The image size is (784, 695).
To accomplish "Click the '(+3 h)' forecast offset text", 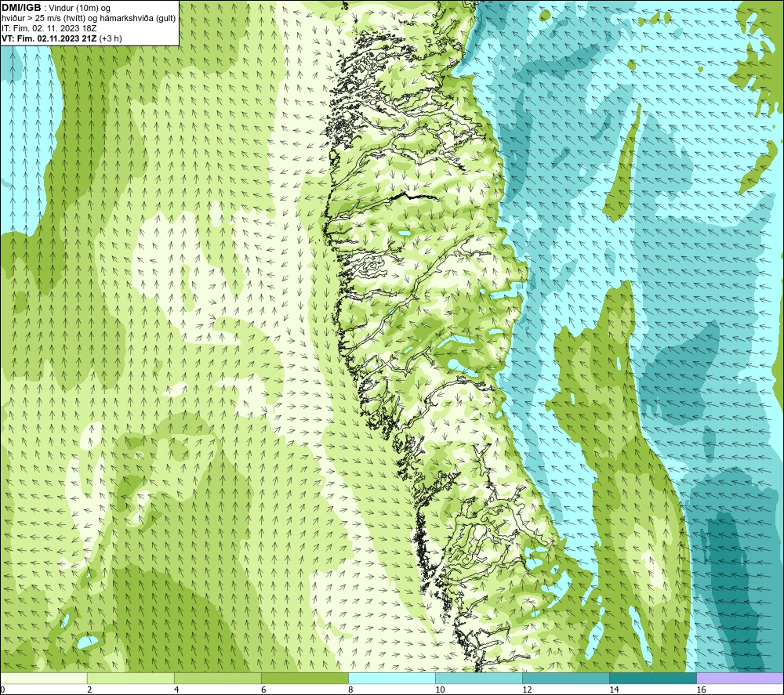I will [x=111, y=38].
